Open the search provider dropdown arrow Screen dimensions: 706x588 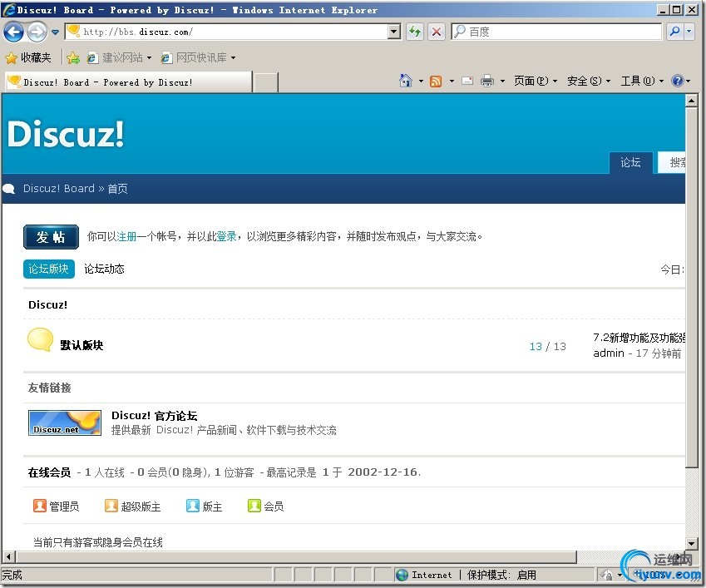coord(689,32)
